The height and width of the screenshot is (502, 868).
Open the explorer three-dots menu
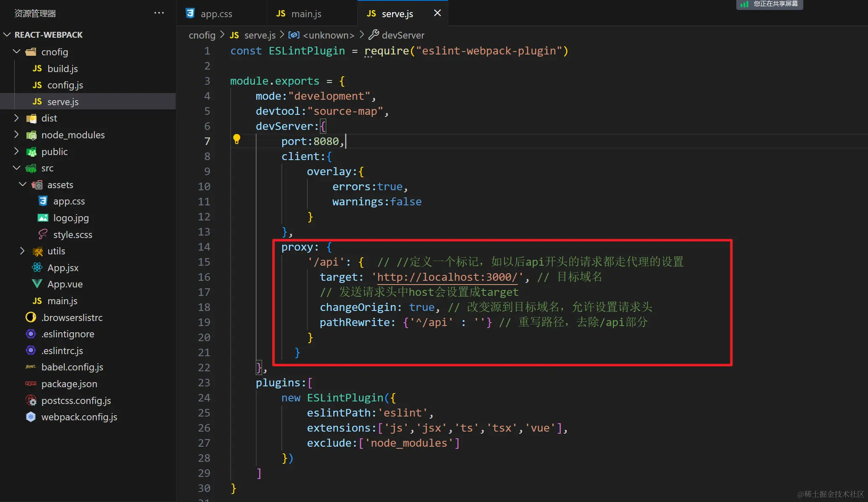(x=159, y=13)
